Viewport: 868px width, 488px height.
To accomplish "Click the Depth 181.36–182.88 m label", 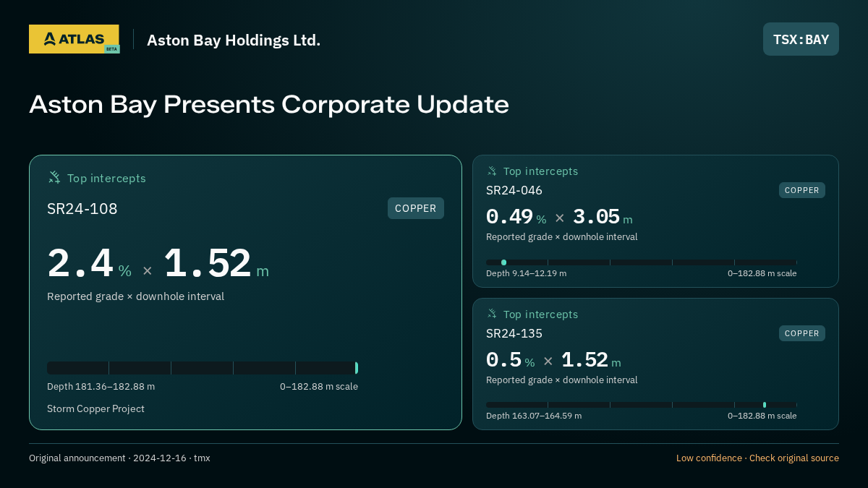I will (101, 387).
